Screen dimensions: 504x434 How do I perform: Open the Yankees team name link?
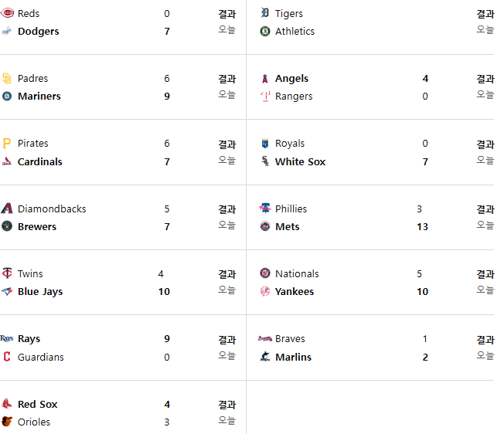295,291
